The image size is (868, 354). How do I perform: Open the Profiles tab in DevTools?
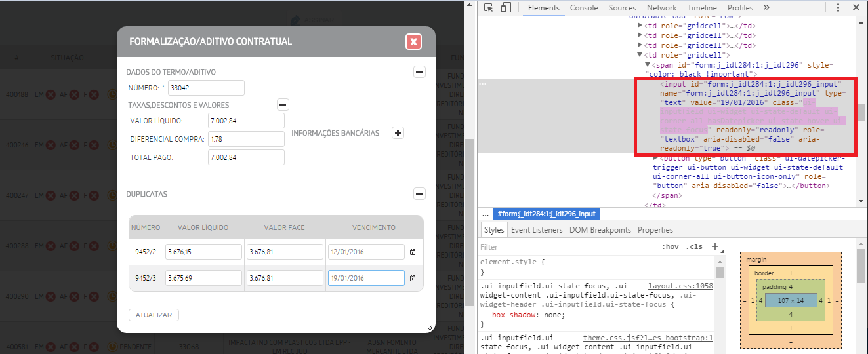[x=740, y=8]
